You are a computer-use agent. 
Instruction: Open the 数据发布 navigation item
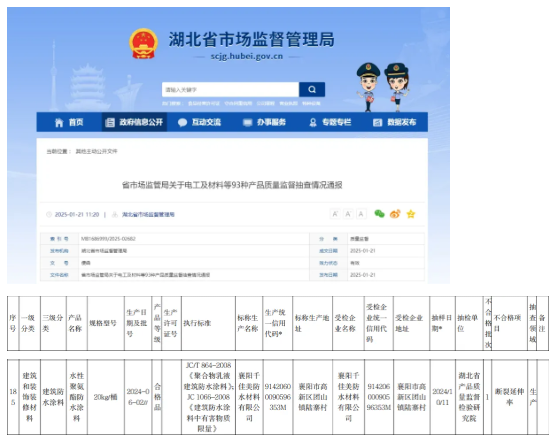tap(395, 122)
